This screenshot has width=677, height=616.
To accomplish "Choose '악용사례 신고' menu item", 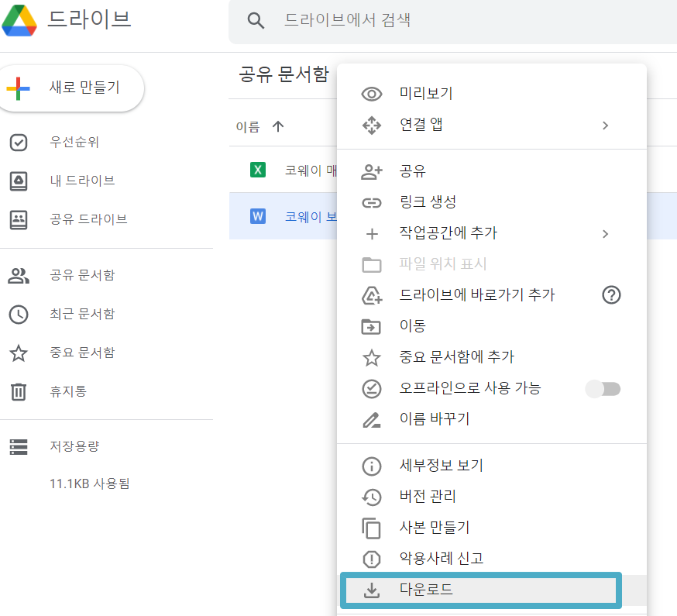I will pos(492,559).
